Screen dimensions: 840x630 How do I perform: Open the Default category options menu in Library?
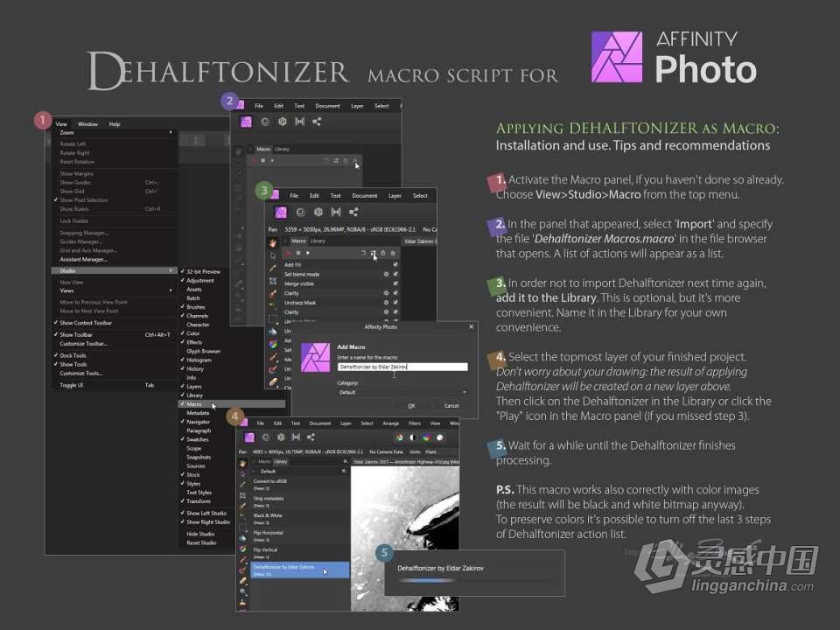coord(344,472)
